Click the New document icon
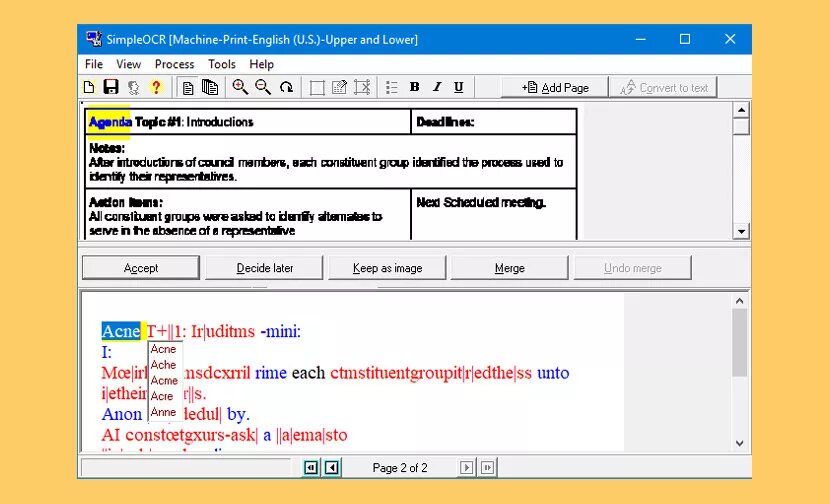 (x=89, y=87)
